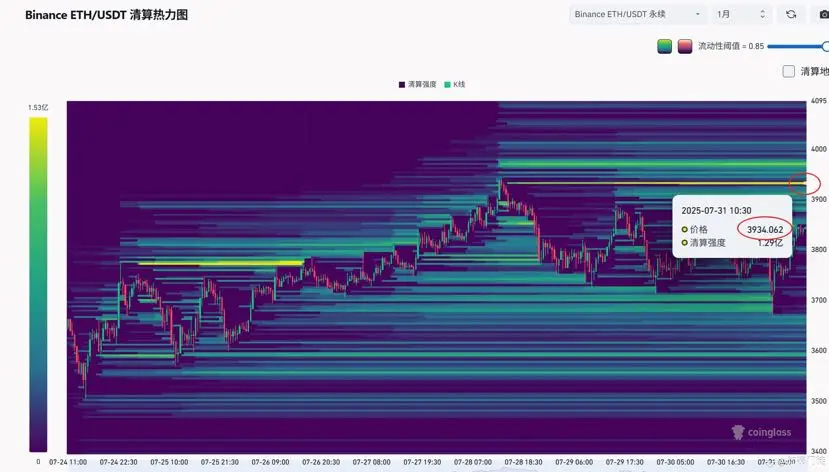Click the 3800 price axis label

point(818,249)
